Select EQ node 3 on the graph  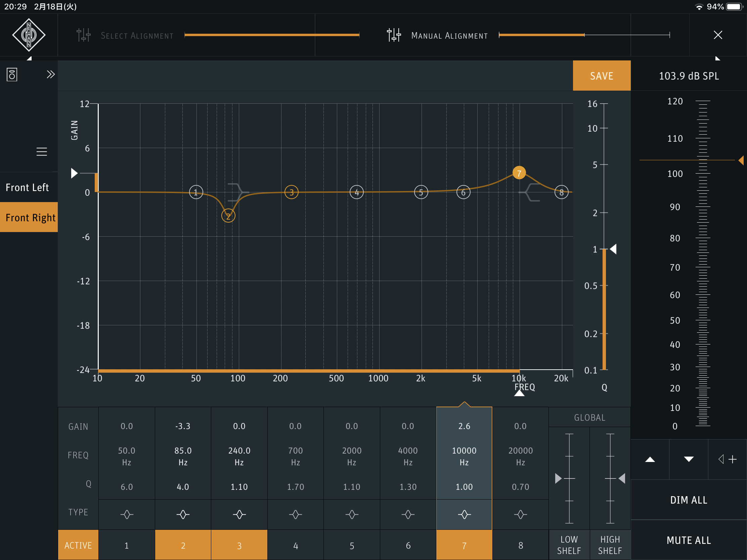tap(292, 192)
